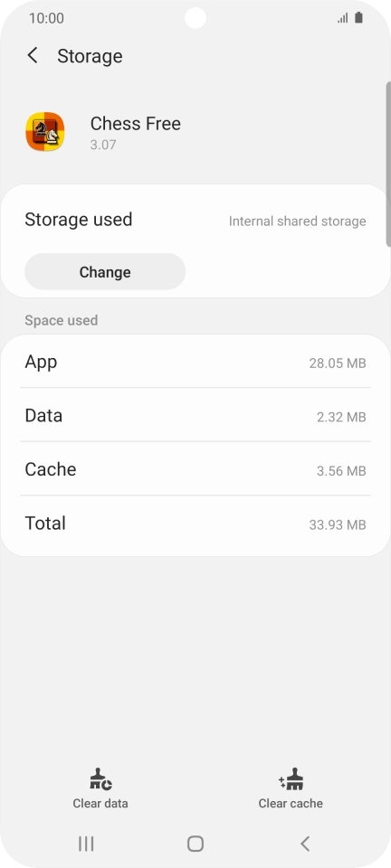Tap the Storage used heading
Viewport: 391px width, 868px height.
79,219
